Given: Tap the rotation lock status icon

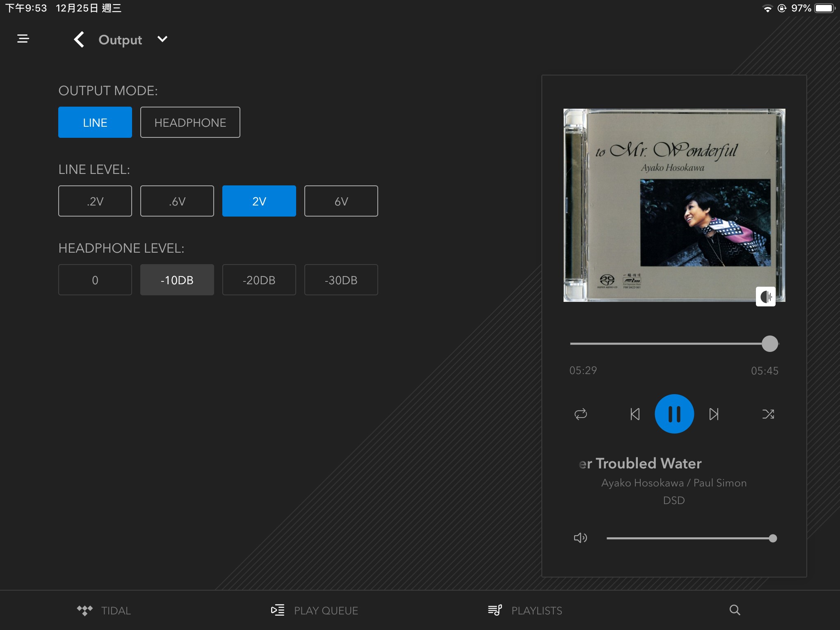Looking at the screenshot, I should coord(782,8).
